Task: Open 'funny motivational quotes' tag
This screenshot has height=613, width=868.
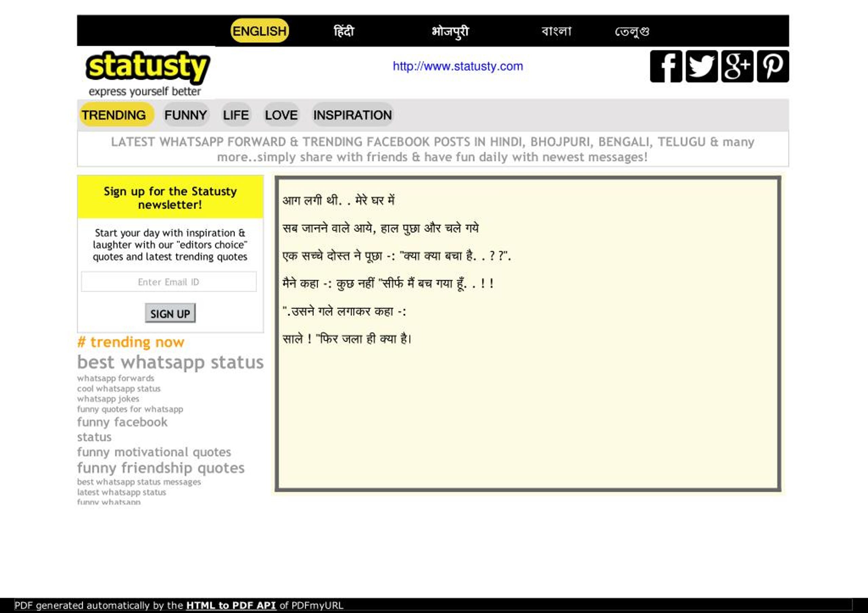Action: 154,452
